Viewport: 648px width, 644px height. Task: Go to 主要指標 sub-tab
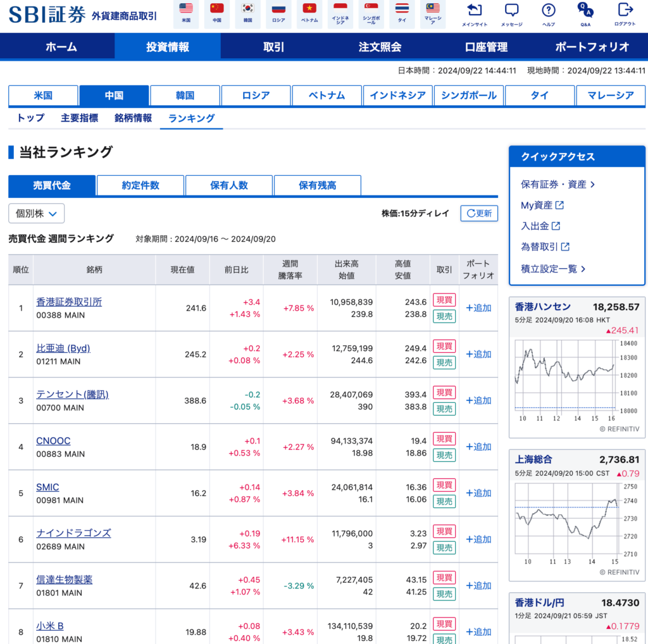[79, 118]
